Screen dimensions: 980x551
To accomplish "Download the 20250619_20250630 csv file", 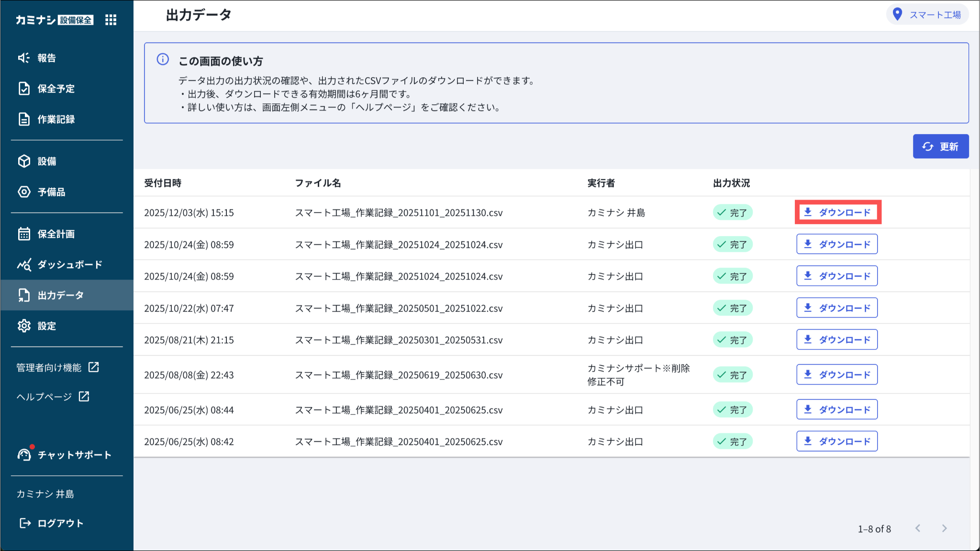I will point(836,375).
